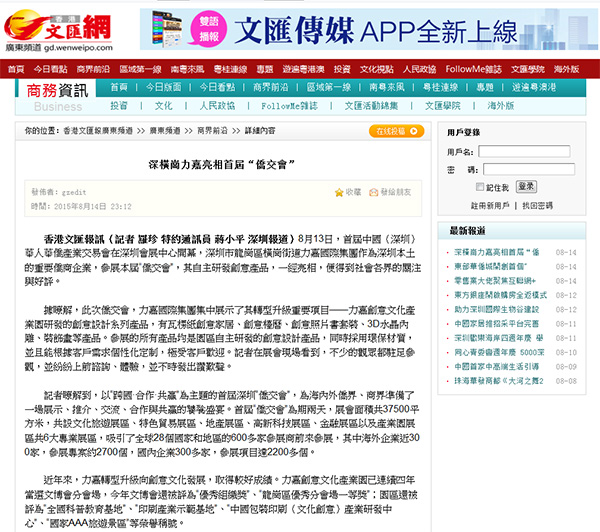Open 文匯活動錦集 in the light blue submenu
This screenshot has width=600, height=532.
(x=371, y=106)
